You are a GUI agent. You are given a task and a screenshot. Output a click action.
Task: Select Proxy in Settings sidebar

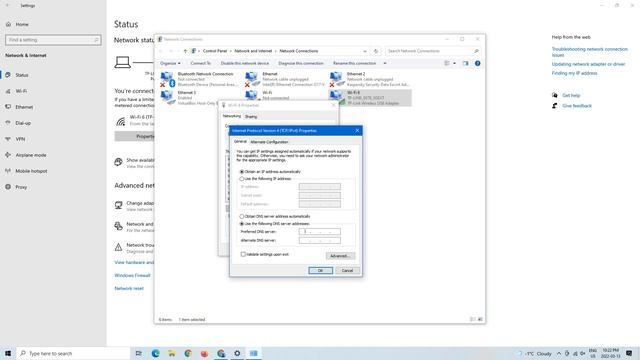[21, 187]
